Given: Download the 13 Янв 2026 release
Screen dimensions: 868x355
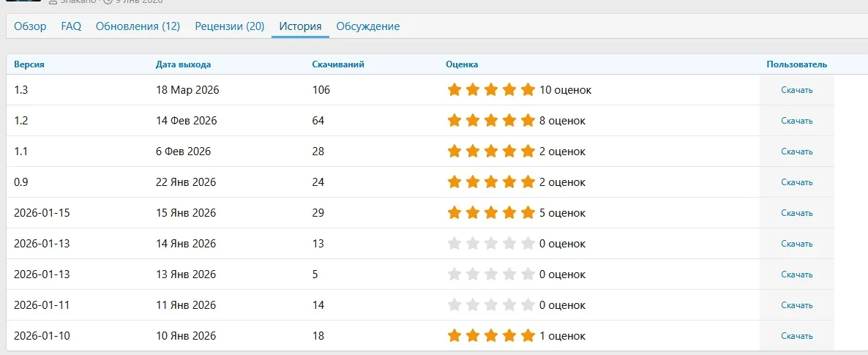Looking at the screenshot, I should (x=796, y=274).
